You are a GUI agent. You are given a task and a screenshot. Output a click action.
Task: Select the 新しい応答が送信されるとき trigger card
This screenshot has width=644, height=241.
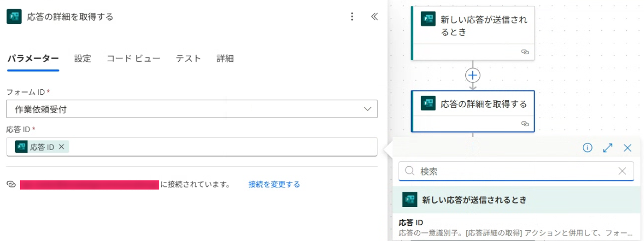click(473, 33)
